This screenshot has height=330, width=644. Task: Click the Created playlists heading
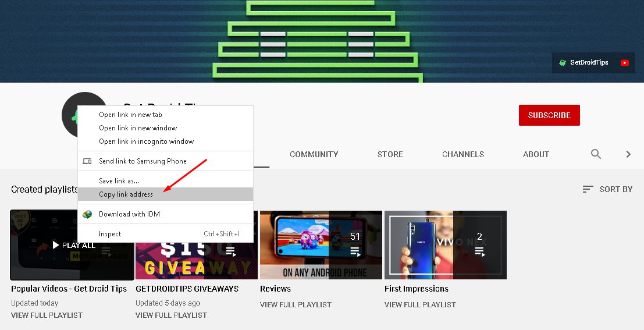tap(44, 189)
